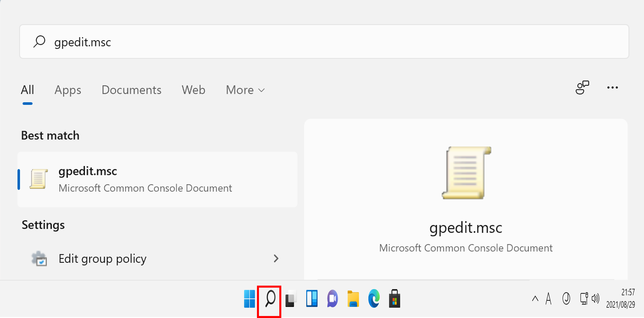Click the Windows Start button

249,298
